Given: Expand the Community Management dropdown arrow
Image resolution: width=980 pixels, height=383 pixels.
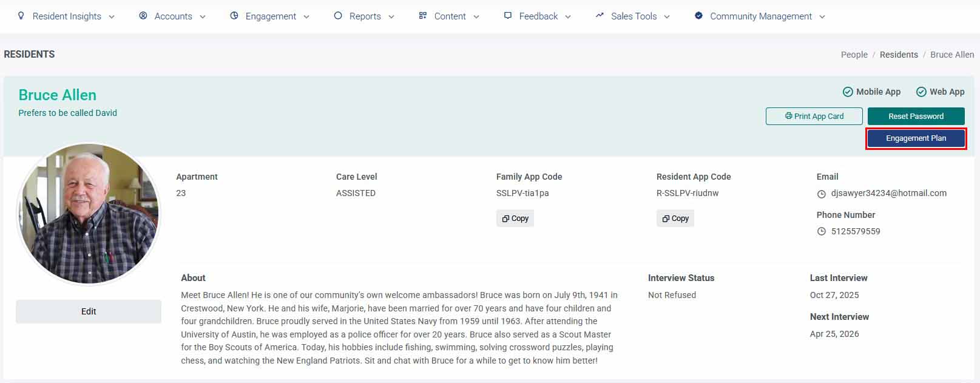Looking at the screenshot, I should 822,17.
